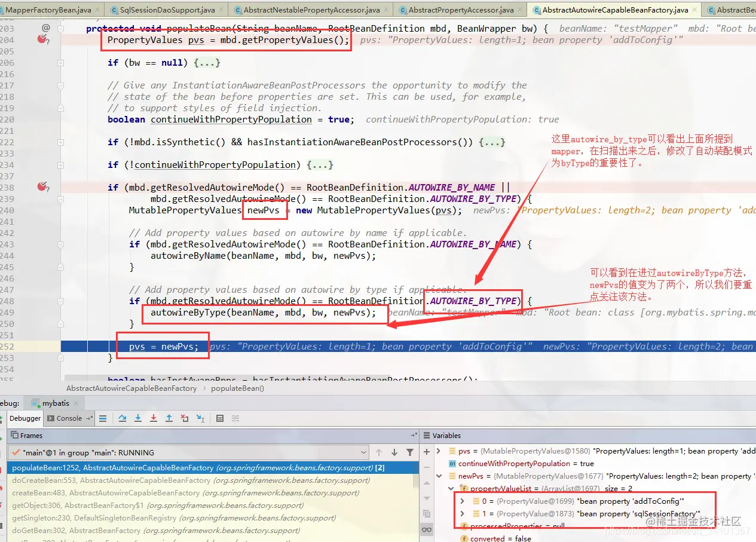
Task: Click the Run to Cursor icon
Action: tap(200, 418)
